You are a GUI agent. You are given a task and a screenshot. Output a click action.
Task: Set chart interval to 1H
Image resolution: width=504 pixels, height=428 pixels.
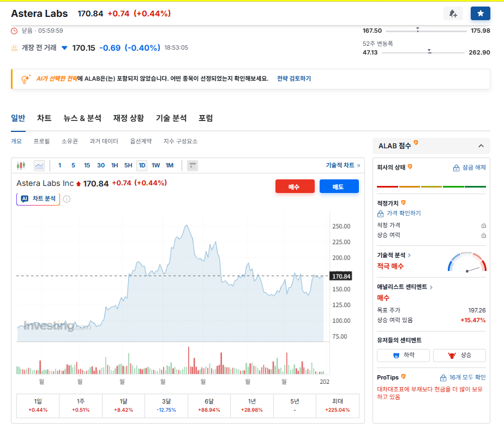pyautogui.click(x=115, y=166)
